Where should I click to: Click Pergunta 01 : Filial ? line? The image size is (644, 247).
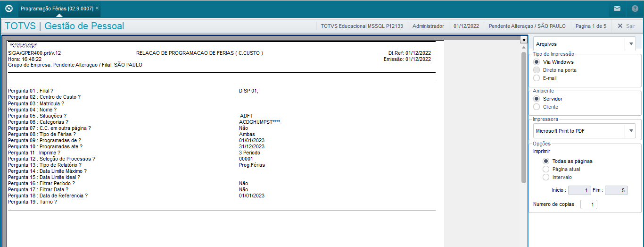[31, 91]
